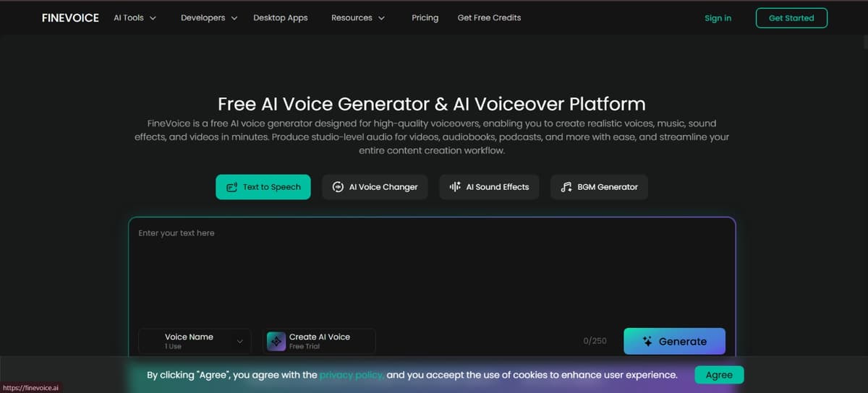Image resolution: width=868 pixels, height=393 pixels.
Task: Go to Desktop Apps page
Action: coord(281,17)
